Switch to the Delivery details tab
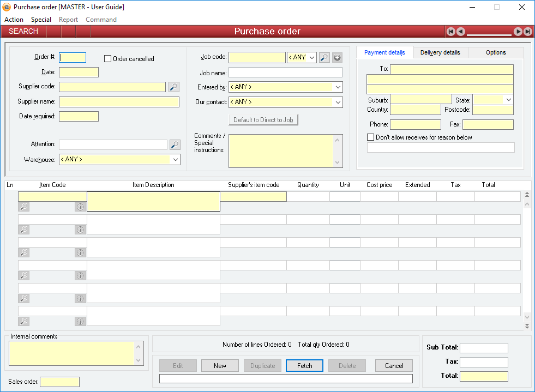Viewport: 535px width, 392px height. pos(440,52)
